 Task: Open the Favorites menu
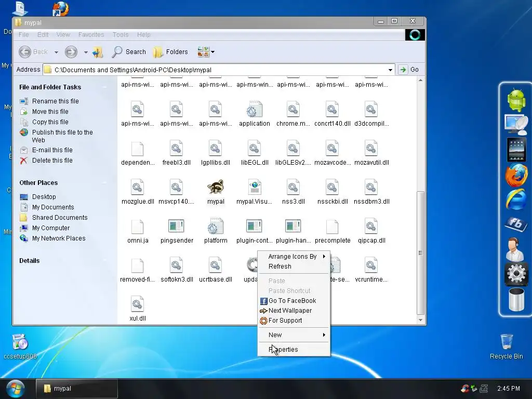coord(91,35)
